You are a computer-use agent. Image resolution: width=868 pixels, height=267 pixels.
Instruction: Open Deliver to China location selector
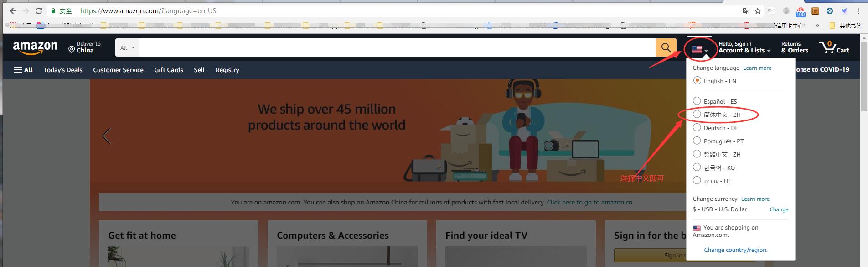click(85, 47)
